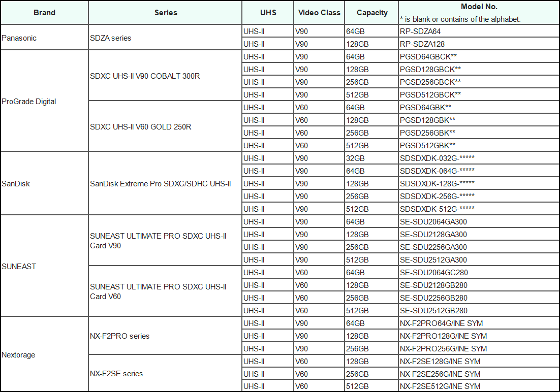560x392 pixels.
Task: Select model SE-SDU2512GB280
Action: [x=479, y=310]
